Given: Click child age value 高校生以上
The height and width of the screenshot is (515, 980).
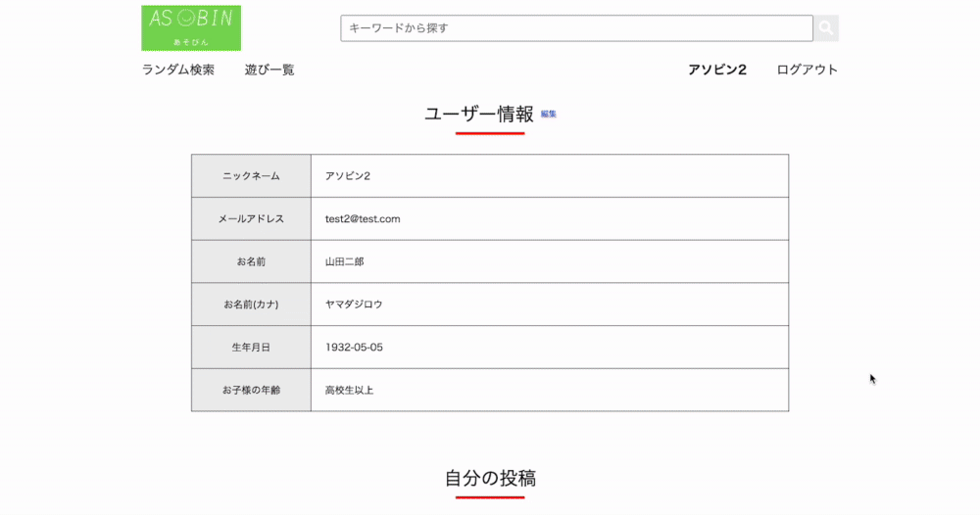Looking at the screenshot, I should [x=349, y=391].
